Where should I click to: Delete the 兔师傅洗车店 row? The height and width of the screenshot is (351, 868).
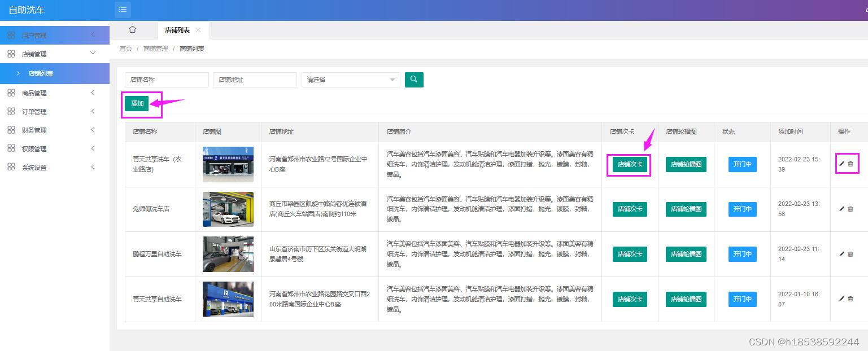tap(850, 209)
